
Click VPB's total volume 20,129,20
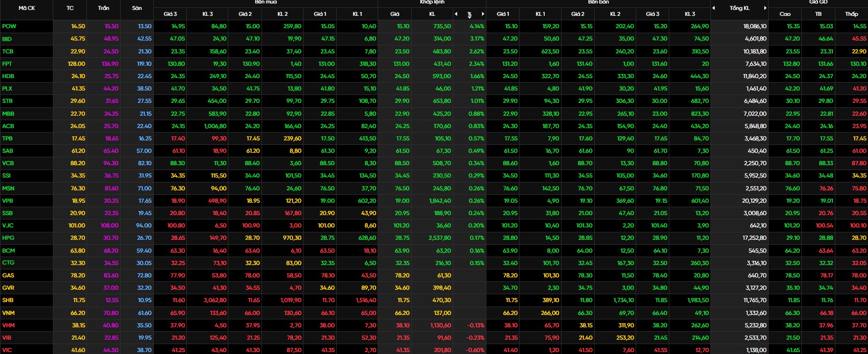point(754,201)
